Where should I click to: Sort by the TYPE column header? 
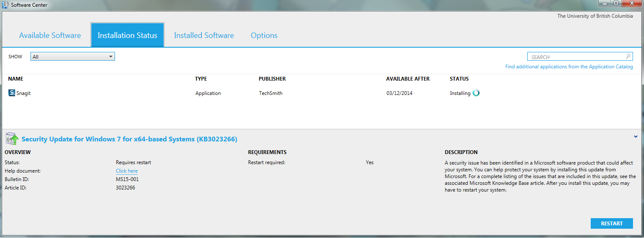click(201, 79)
